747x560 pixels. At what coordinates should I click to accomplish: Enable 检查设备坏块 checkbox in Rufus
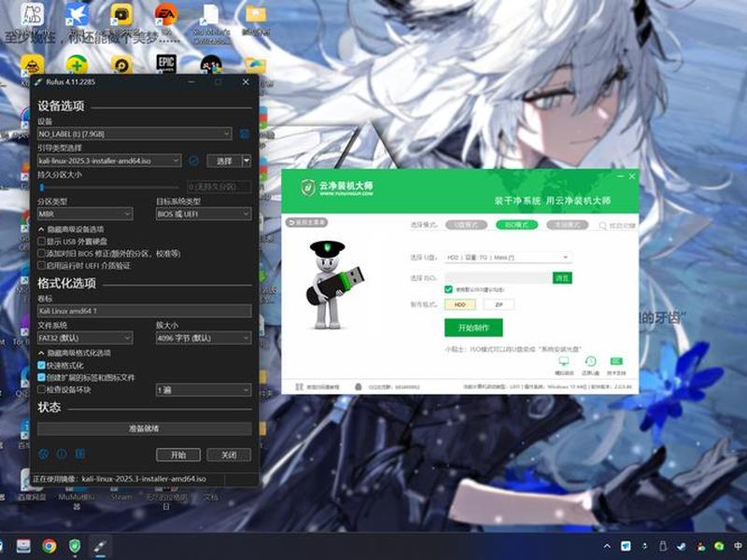41,389
